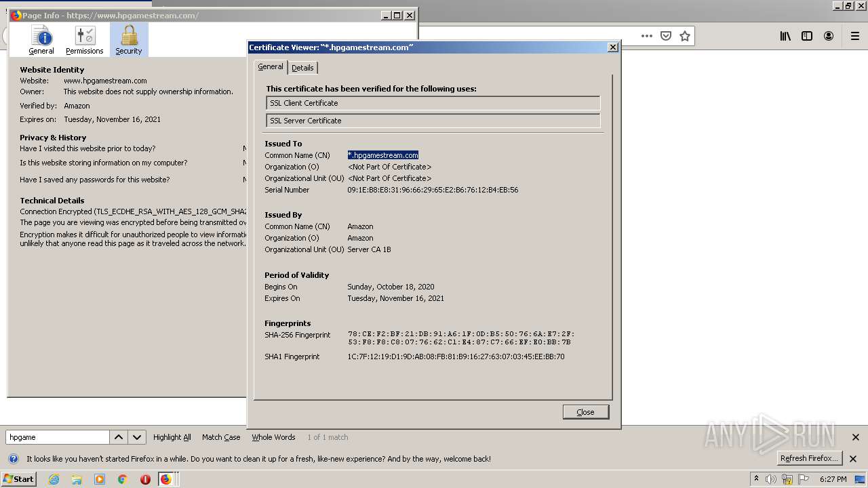Open the Library icon in Firefox toolbar
This screenshot has width=868, height=488.
785,36
